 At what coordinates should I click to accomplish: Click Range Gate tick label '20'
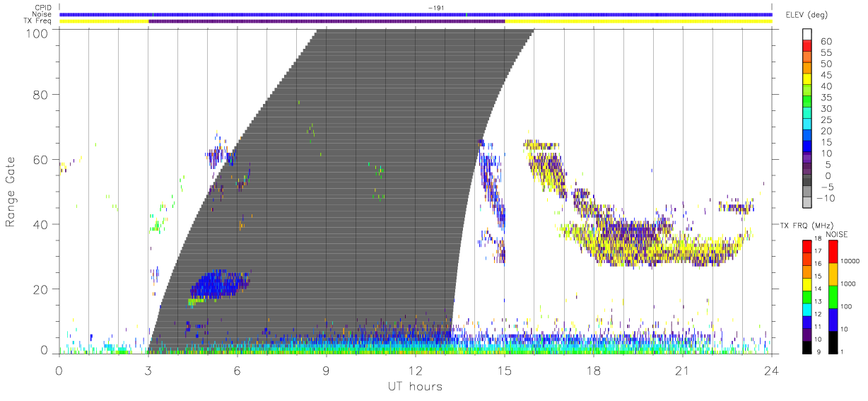tap(42, 289)
